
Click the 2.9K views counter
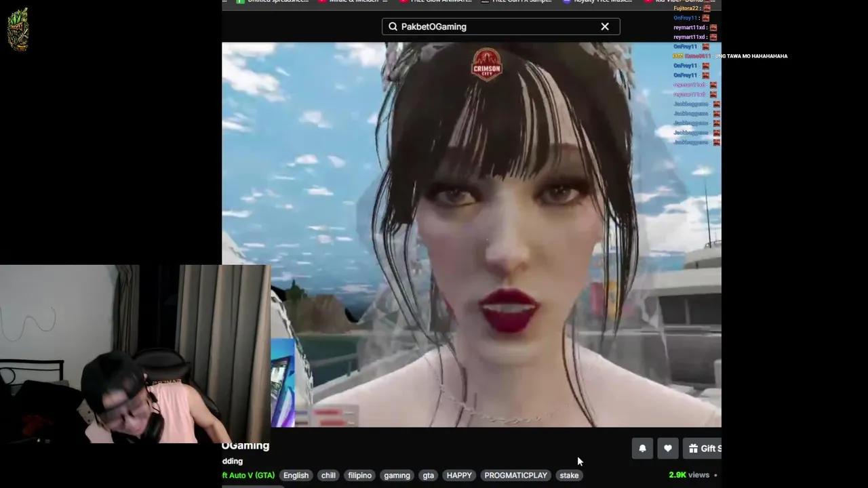[689, 475]
